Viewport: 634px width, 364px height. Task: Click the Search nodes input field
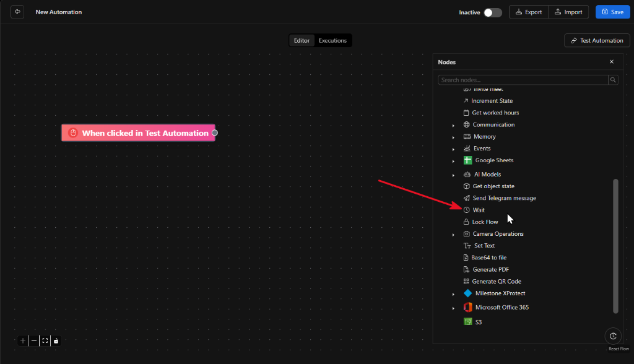click(x=523, y=80)
